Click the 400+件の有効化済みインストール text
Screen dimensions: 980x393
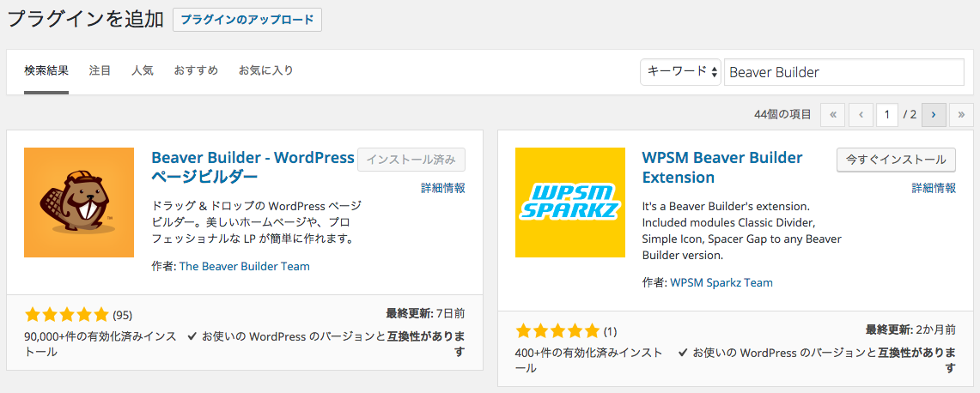(x=589, y=360)
